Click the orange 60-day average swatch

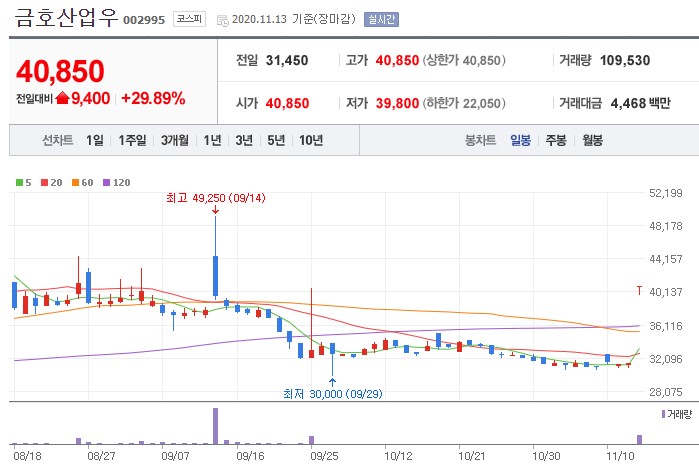[x=75, y=182]
